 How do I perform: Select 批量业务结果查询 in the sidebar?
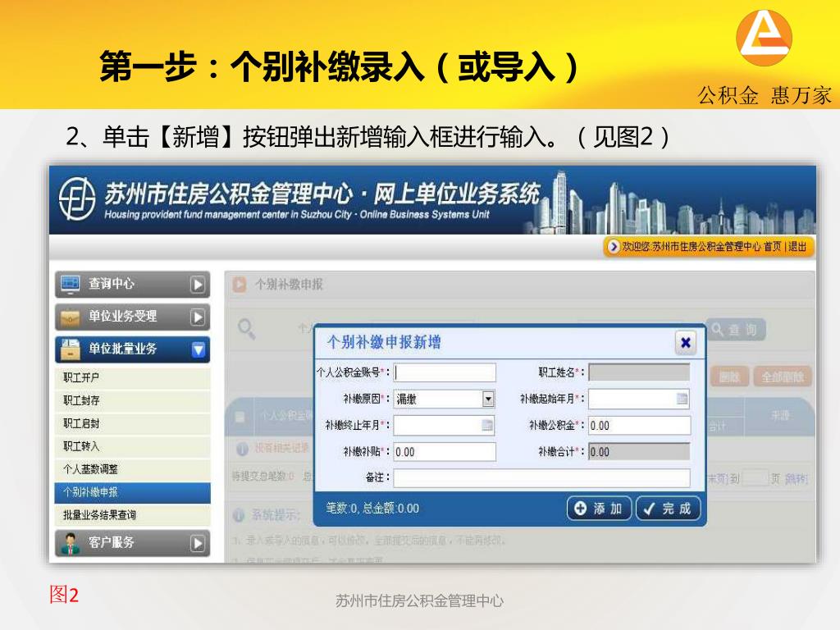tap(132, 515)
